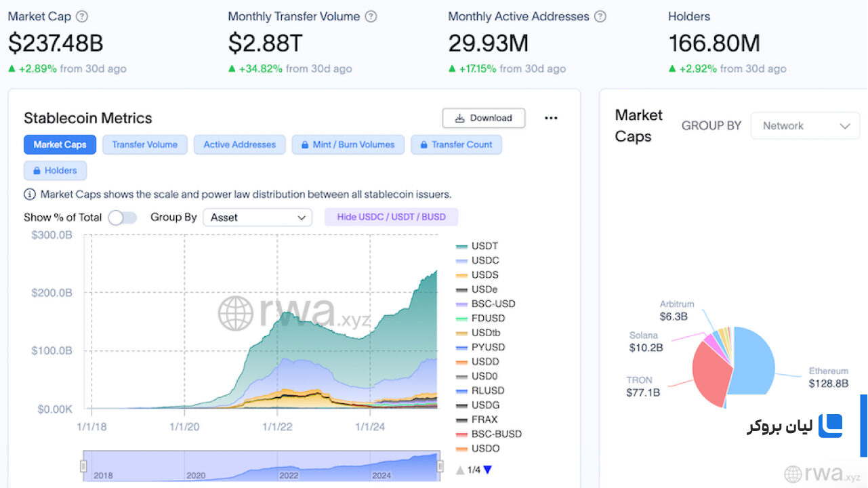Click the $2.88T transfer volume value
This screenshot has height=488, width=868.
265,43
